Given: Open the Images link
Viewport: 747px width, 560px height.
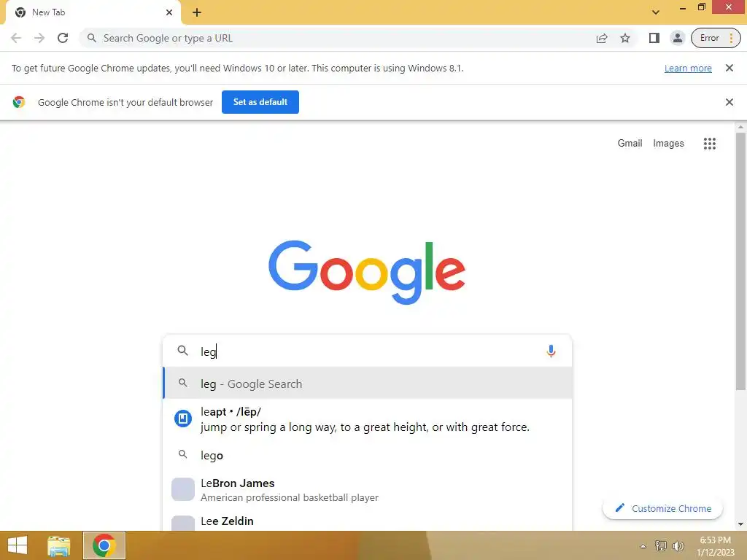Looking at the screenshot, I should [x=668, y=144].
